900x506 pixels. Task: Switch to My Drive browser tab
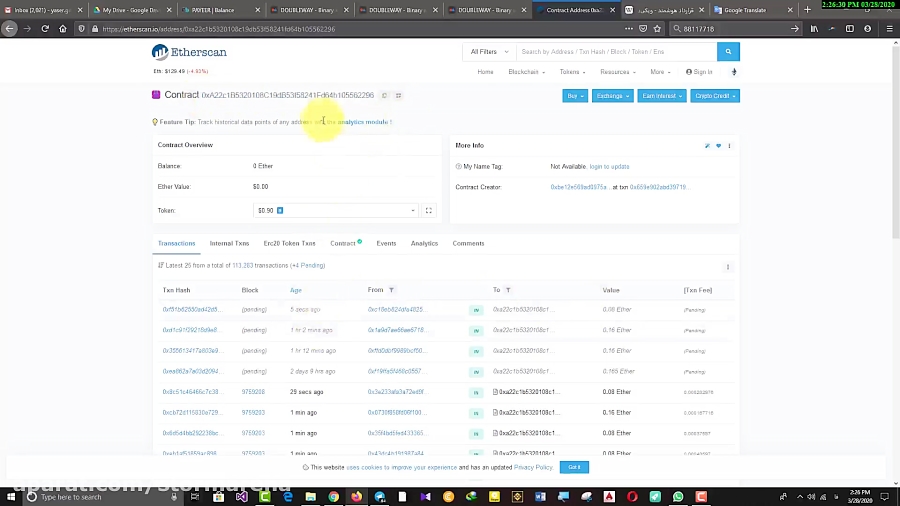pyautogui.click(x=131, y=10)
